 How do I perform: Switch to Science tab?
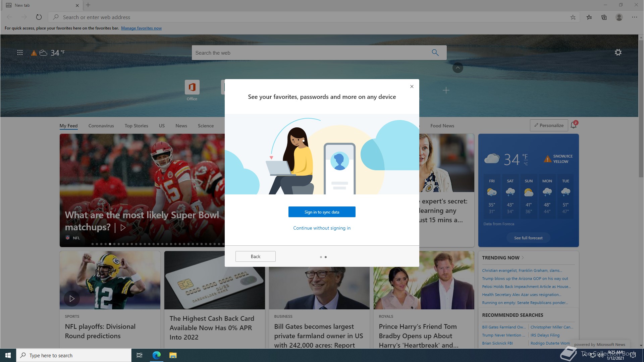click(206, 126)
